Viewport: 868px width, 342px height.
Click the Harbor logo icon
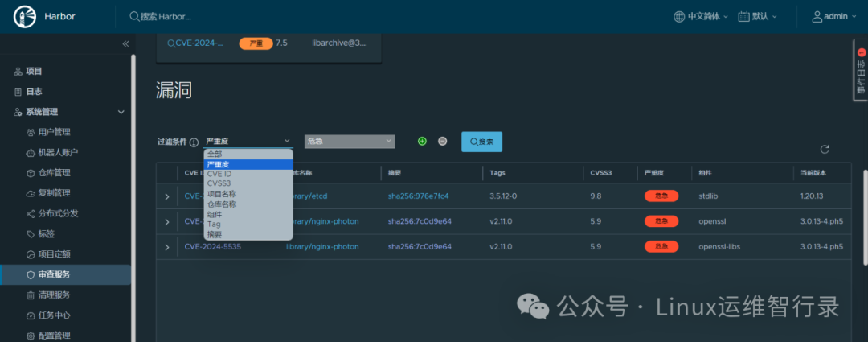point(24,16)
